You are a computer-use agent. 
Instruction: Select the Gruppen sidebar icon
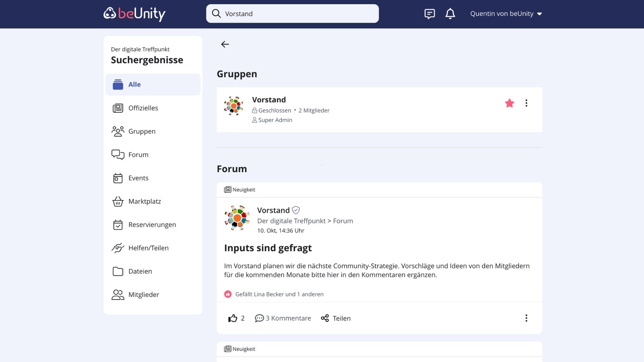[118, 131]
